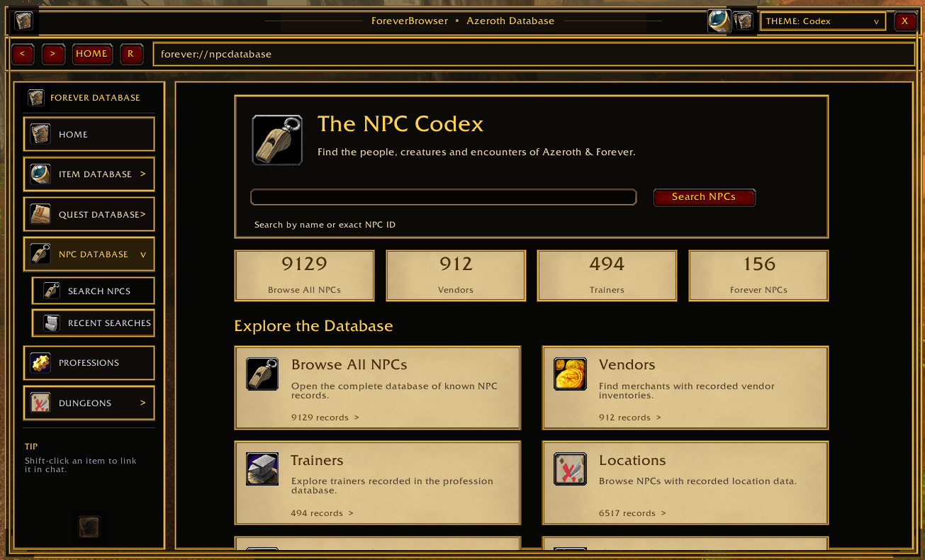Click the book icon in the title bar's left corner

pyautogui.click(x=23, y=21)
